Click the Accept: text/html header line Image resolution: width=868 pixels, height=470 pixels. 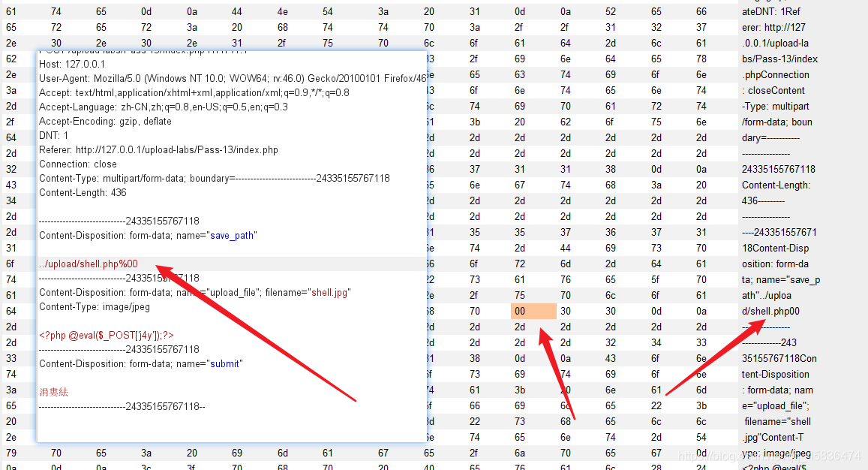pyautogui.click(x=194, y=92)
